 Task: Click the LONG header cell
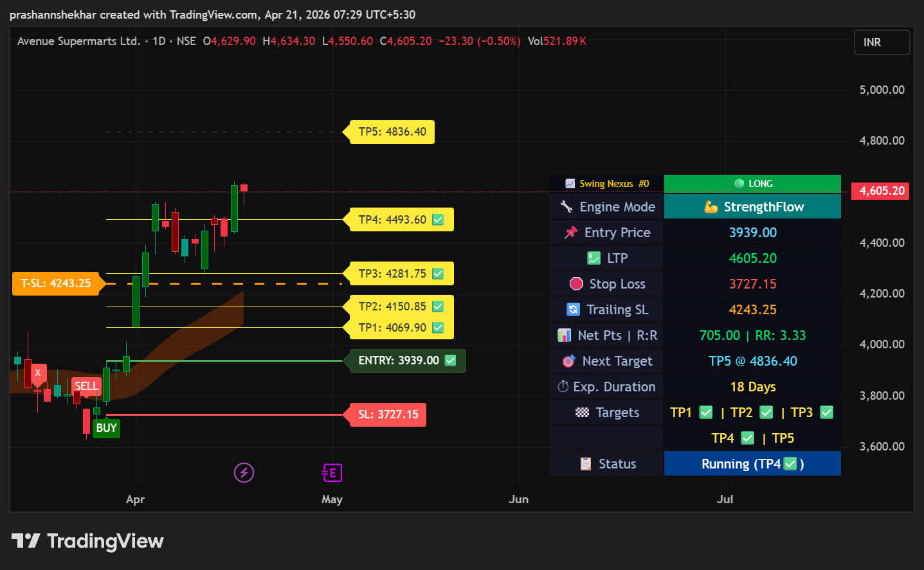752,184
